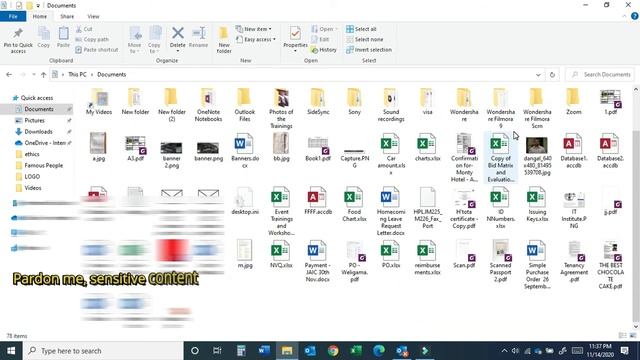Viewport: 640px width, 360px height.
Task: Select Car amount.xlsx file
Action: pos(391,154)
